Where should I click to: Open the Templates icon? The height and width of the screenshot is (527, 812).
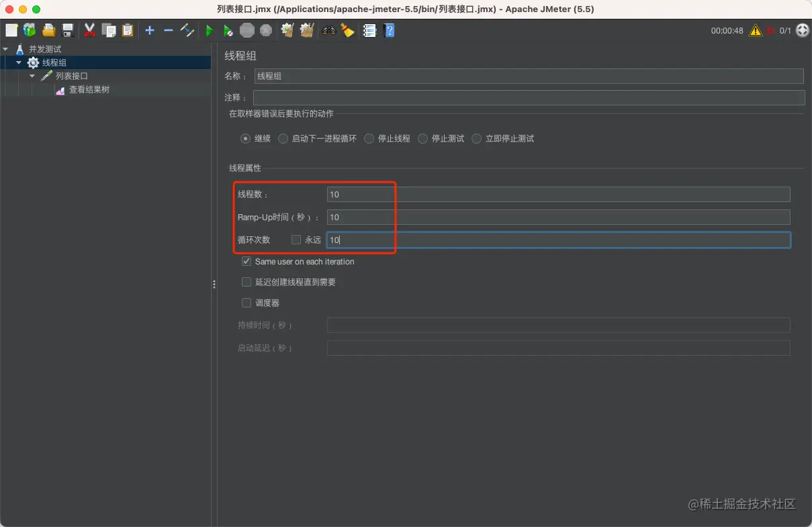coord(30,30)
